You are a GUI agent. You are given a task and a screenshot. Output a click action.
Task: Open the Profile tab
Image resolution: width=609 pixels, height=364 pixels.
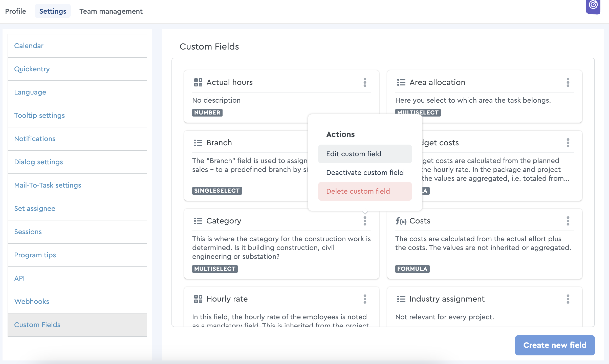[x=15, y=11]
